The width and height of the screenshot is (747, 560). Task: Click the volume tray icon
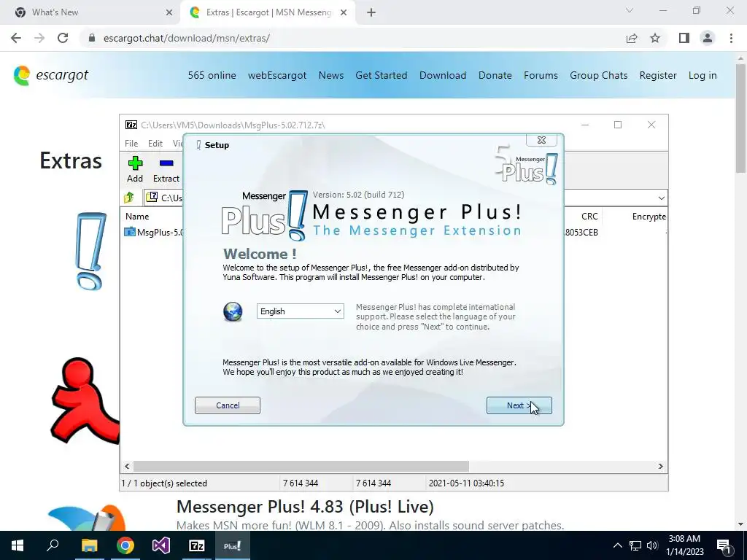coord(652,545)
